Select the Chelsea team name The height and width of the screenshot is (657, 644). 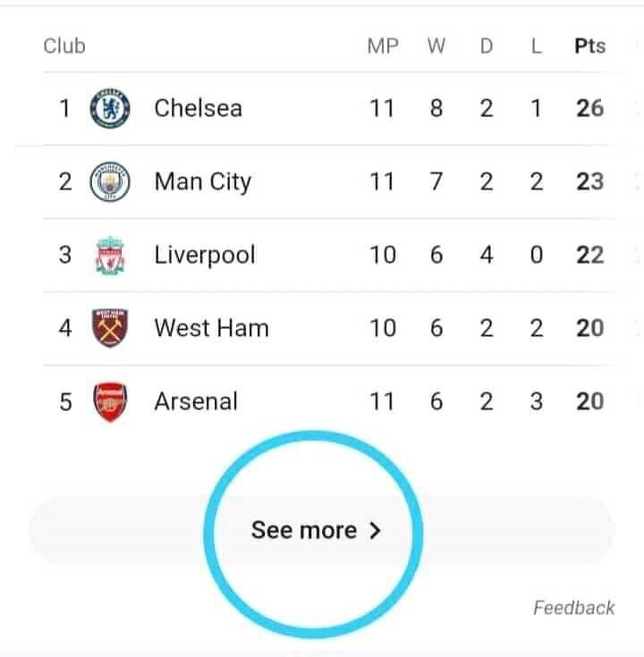pyautogui.click(x=198, y=108)
